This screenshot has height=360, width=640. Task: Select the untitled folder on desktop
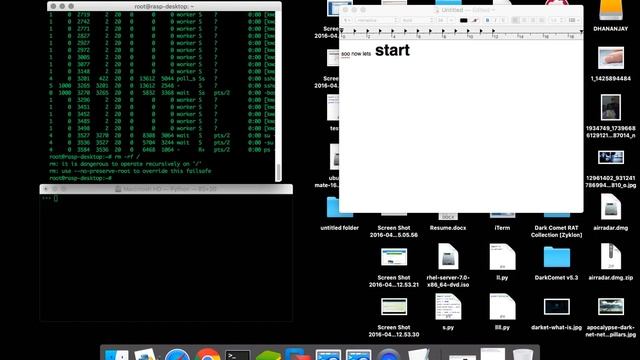(x=340, y=208)
